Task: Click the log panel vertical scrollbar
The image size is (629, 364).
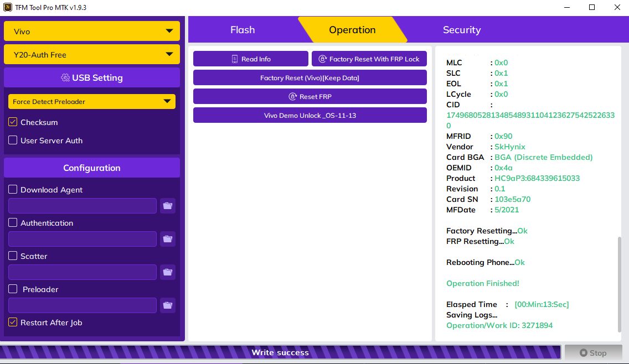Action: [x=620, y=284]
